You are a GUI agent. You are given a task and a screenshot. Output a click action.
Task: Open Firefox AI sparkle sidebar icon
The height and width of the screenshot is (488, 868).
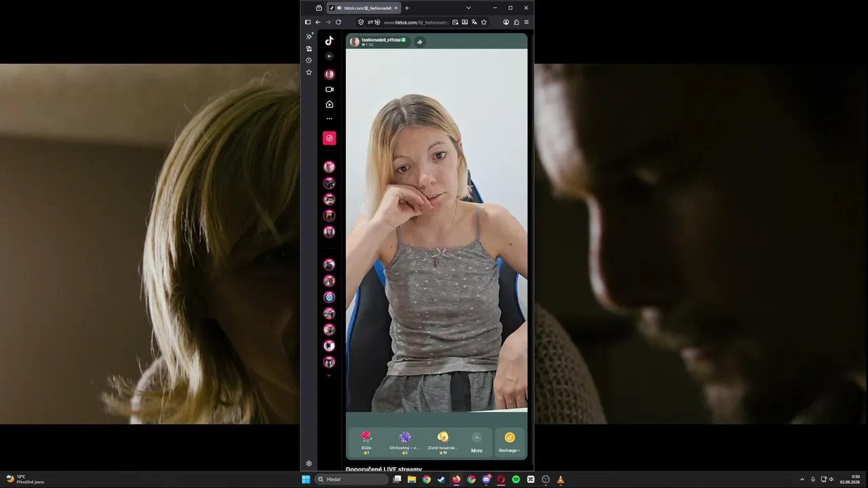(x=309, y=36)
